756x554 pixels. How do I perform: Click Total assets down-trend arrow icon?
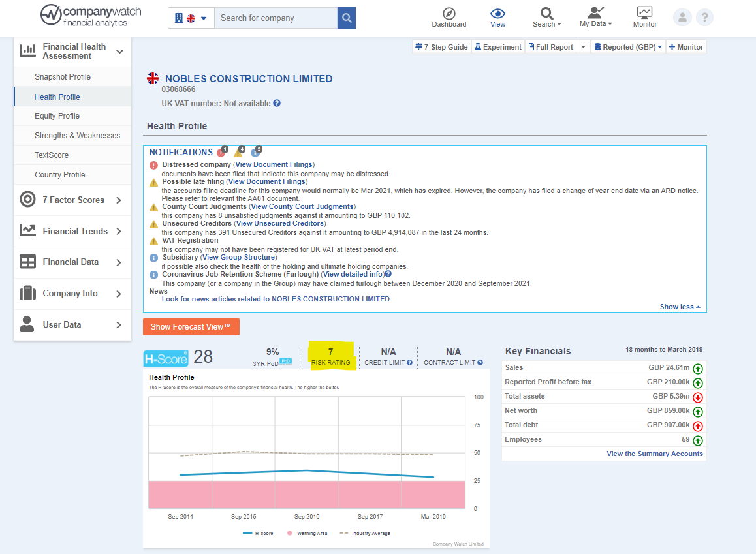click(698, 397)
